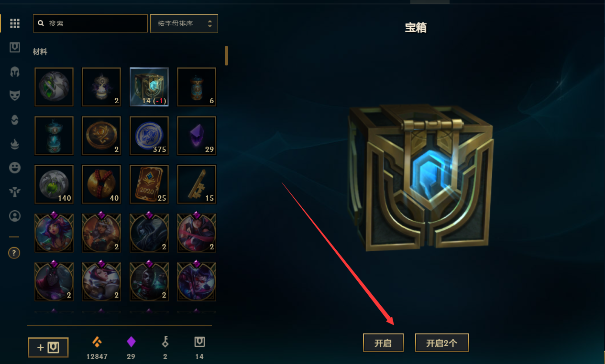Image resolution: width=605 pixels, height=364 pixels.
Task: Select the purple essence crystal item 29
Action: click(197, 135)
